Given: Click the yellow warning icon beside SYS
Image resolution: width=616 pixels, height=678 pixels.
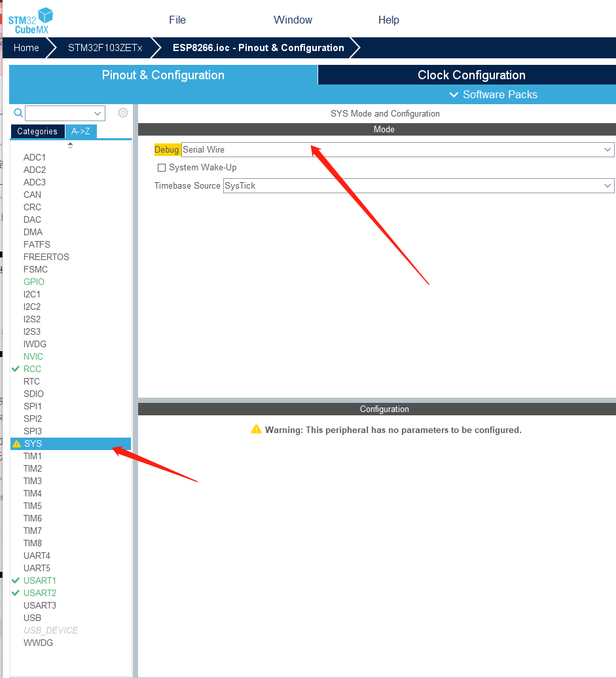Looking at the screenshot, I should (x=16, y=443).
